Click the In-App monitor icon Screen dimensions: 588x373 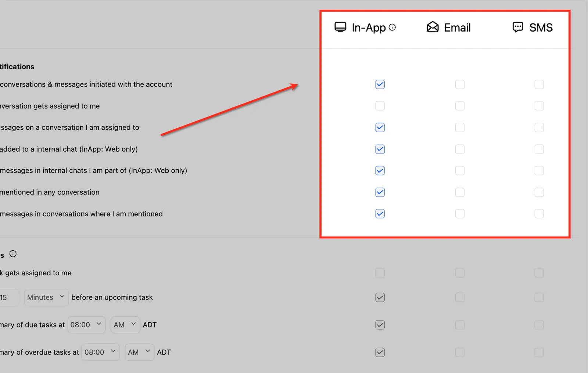click(340, 27)
